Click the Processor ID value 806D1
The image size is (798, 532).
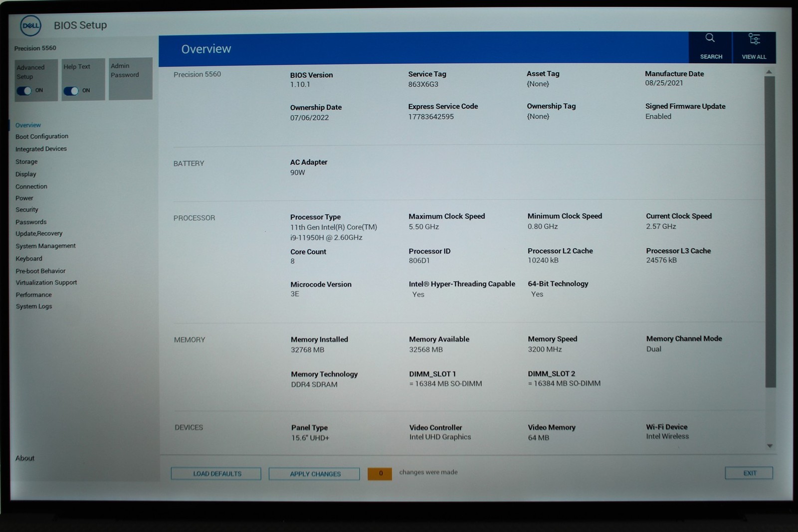pos(419,261)
